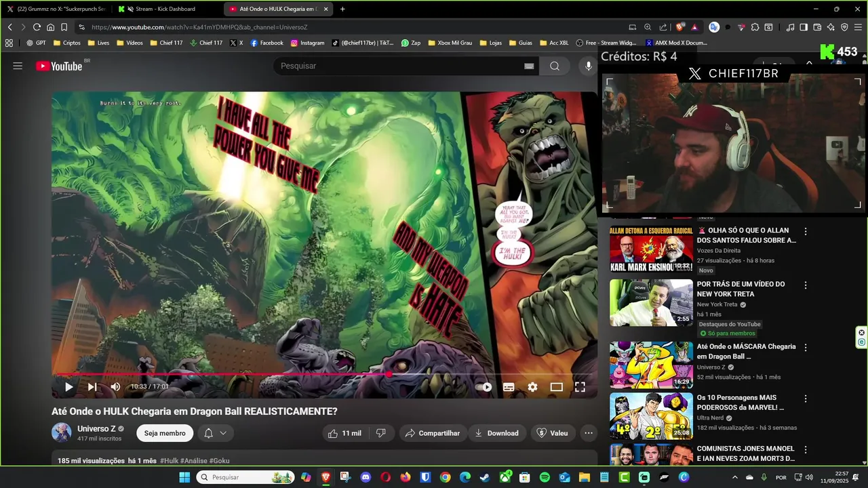Open 10 Personagens MAIS PODEROSOS video title

[741, 403]
